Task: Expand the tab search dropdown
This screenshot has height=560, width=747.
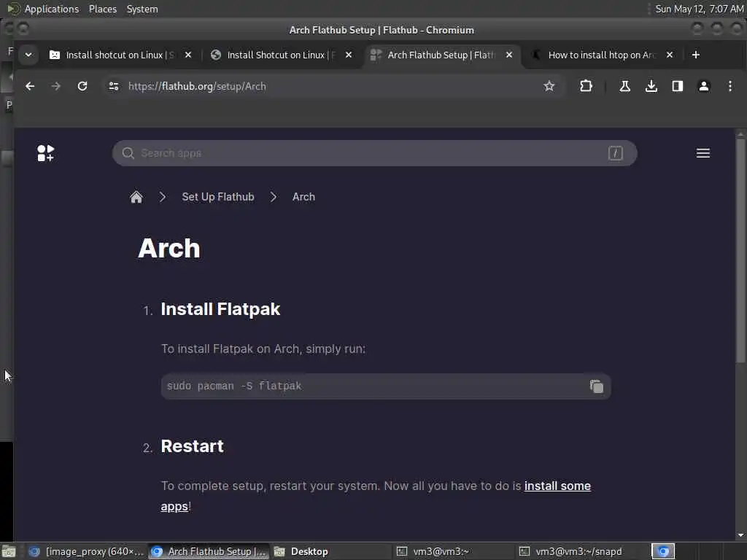Action: (28, 55)
